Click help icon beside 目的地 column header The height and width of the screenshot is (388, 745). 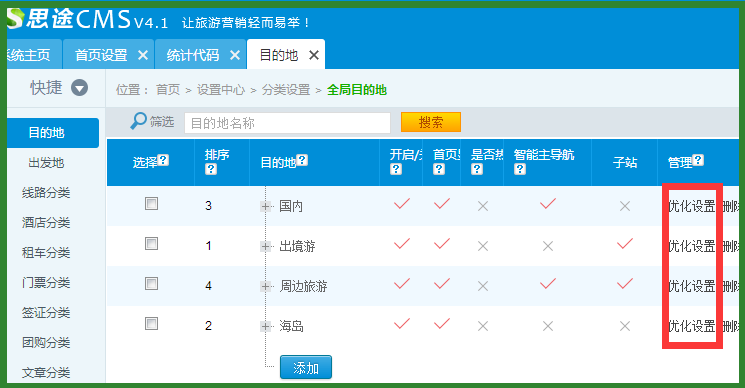coord(302,160)
